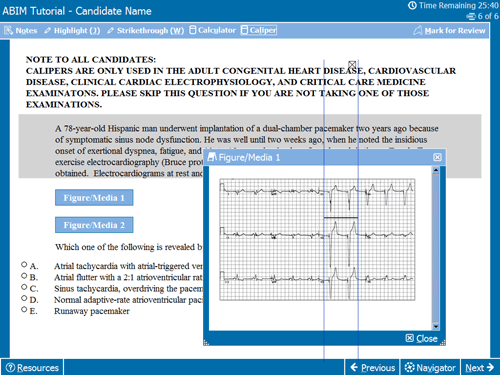
Task: Click the Close button in figure window
Action: coord(422,338)
